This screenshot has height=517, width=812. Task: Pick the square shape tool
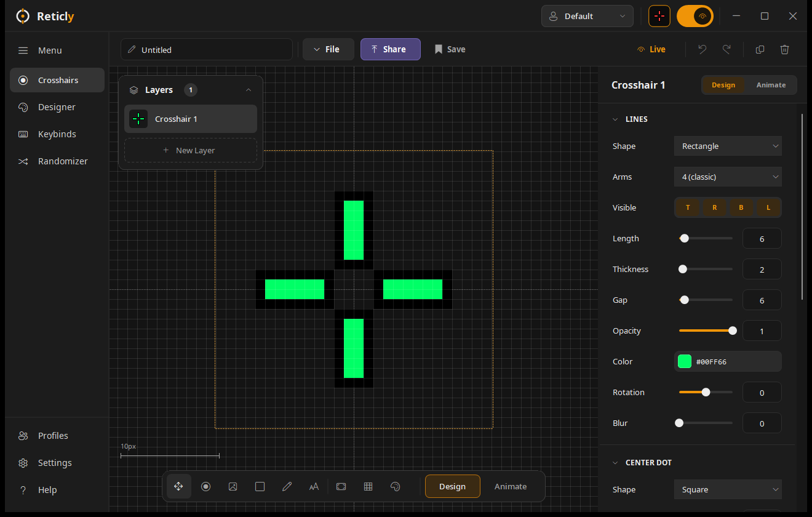tap(260, 486)
